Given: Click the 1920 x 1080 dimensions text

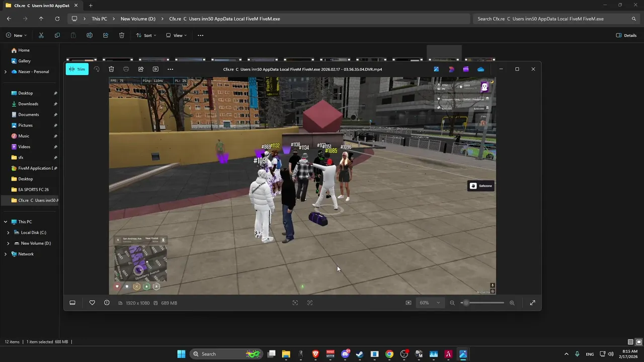Looking at the screenshot, I should (x=137, y=303).
